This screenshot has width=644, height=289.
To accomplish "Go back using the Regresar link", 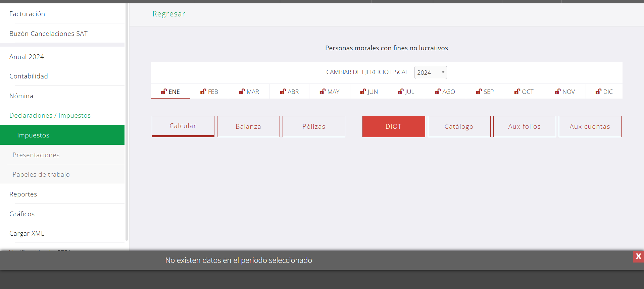I will [x=168, y=14].
